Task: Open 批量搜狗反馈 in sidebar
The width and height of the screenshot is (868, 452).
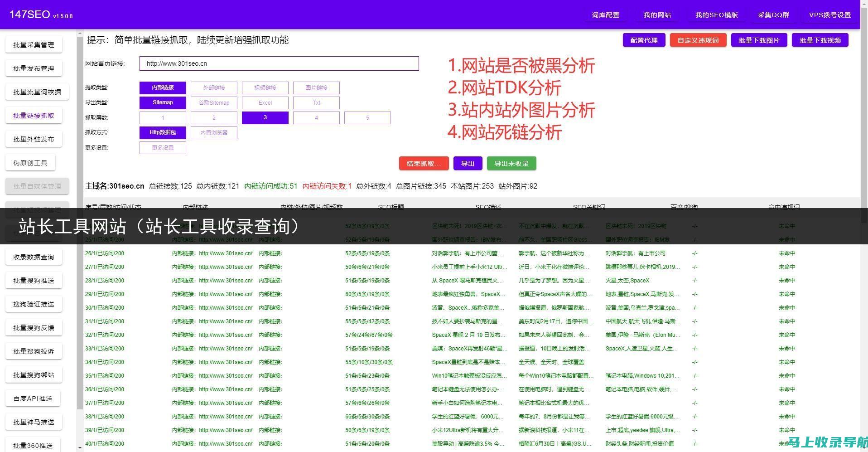Action: click(x=34, y=328)
